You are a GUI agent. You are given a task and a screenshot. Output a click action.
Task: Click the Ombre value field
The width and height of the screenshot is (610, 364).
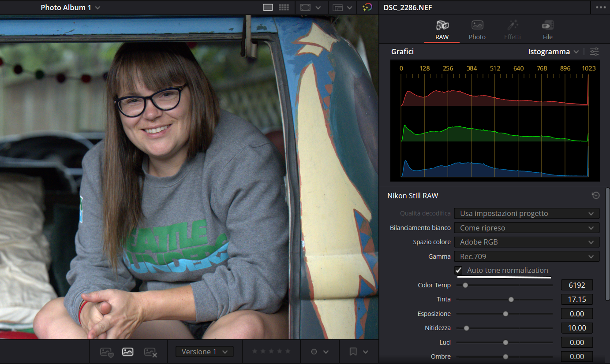coord(577,357)
